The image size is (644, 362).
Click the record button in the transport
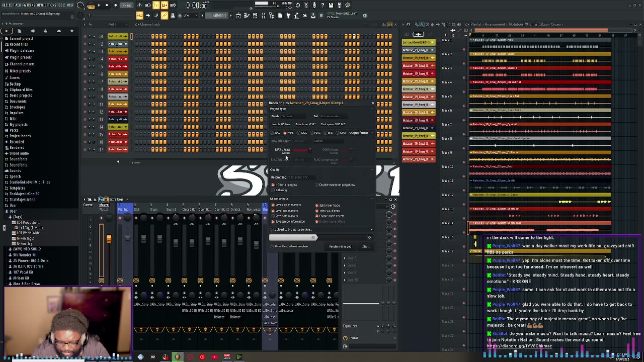point(115,5)
